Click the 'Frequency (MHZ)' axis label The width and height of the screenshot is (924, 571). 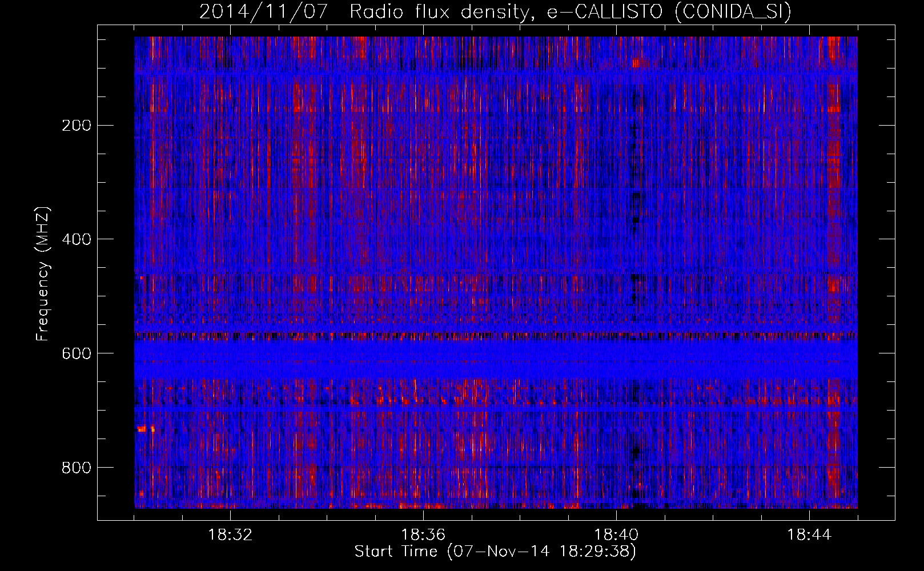pos(43,274)
